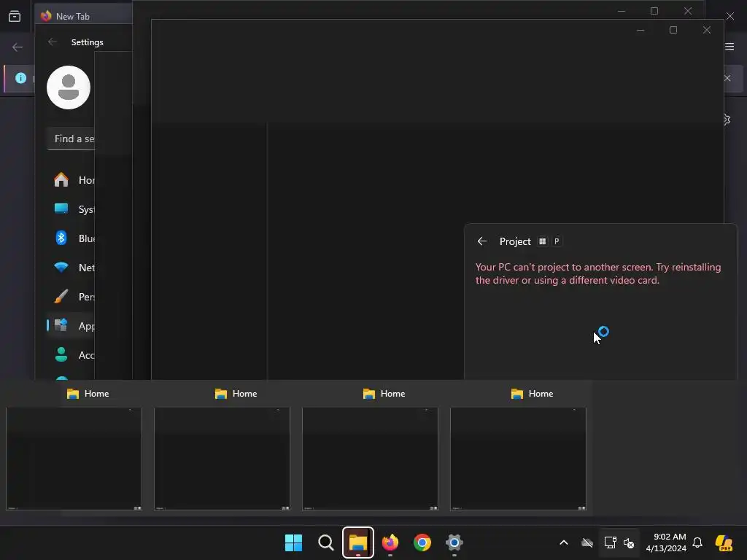Screen dimensions: 747x560
Task: Open the Windows Start menu
Action: [293, 542]
